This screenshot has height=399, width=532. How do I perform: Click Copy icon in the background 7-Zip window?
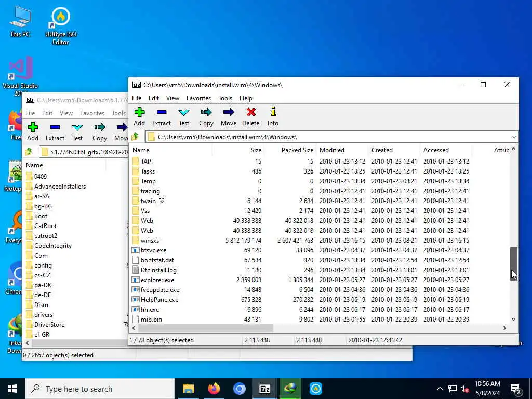click(99, 127)
